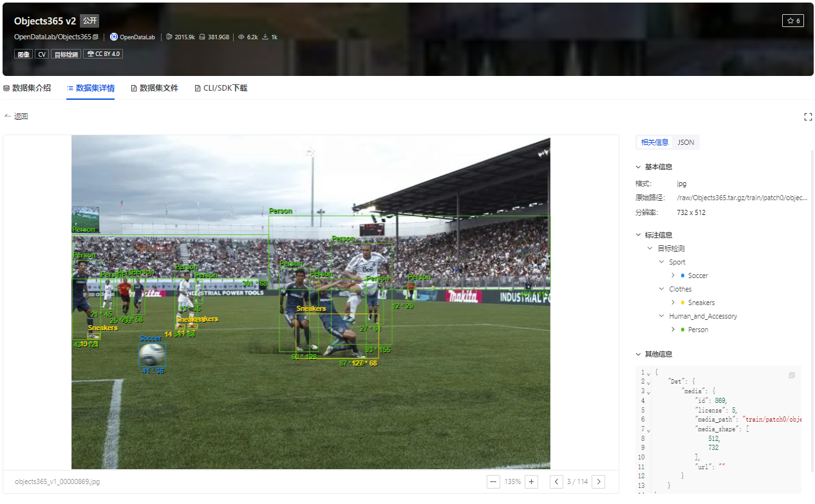Collapse the 基本信息 section
The width and height of the screenshot is (815, 504).
[x=639, y=167]
